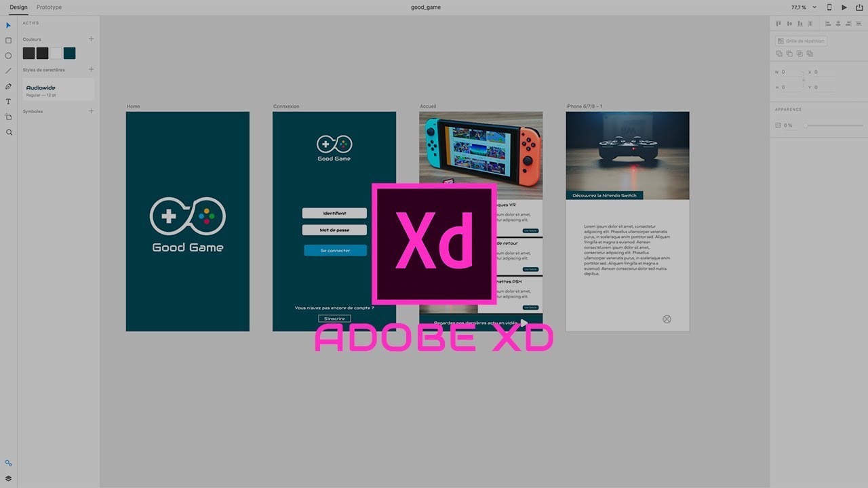Select the first dark gray color swatch
The image size is (868, 488).
pos(28,53)
